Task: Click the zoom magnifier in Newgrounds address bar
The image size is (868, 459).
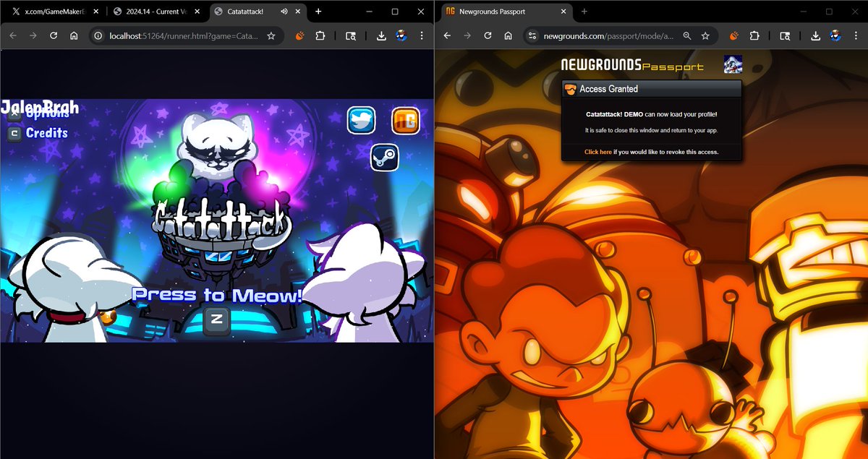Action: 686,35
